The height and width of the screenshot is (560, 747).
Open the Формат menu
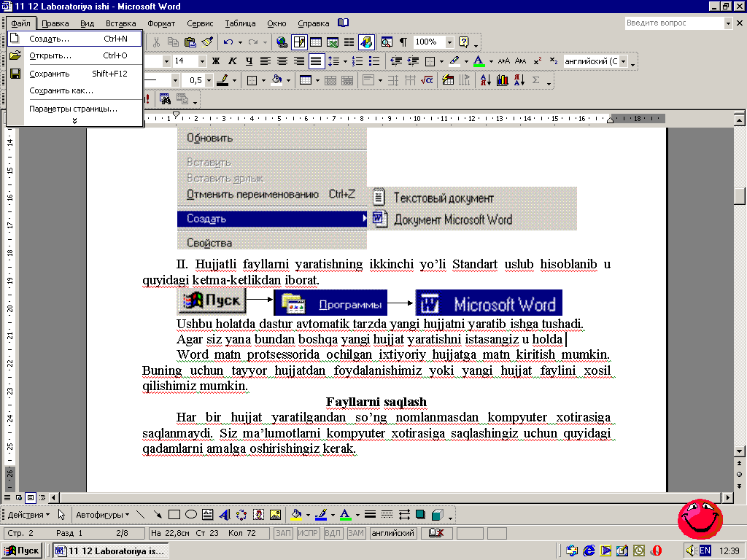click(x=161, y=23)
